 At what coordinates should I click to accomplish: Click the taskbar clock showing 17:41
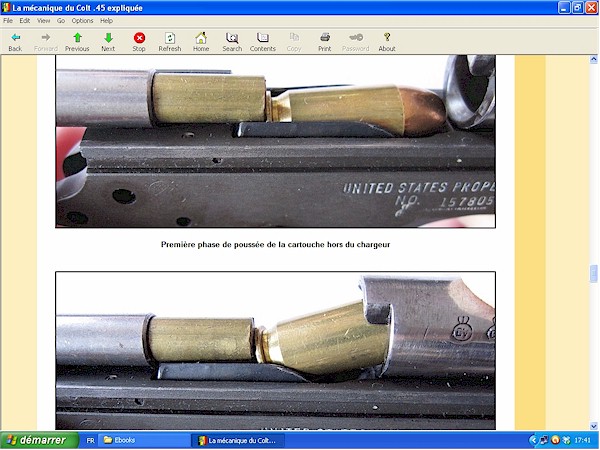click(x=582, y=440)
